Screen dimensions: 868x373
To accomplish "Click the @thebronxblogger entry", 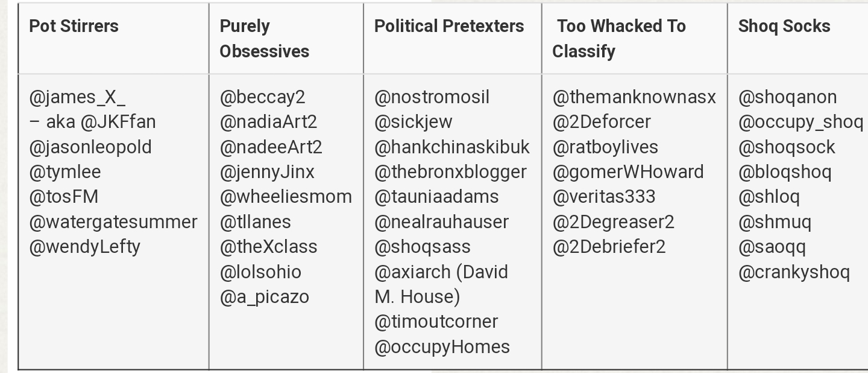I will coord(451,172).
